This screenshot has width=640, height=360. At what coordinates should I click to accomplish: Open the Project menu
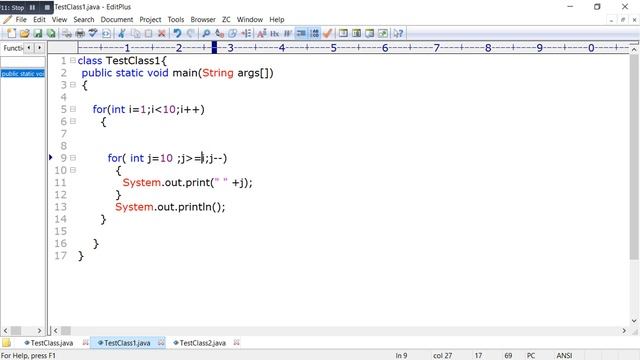150,20
